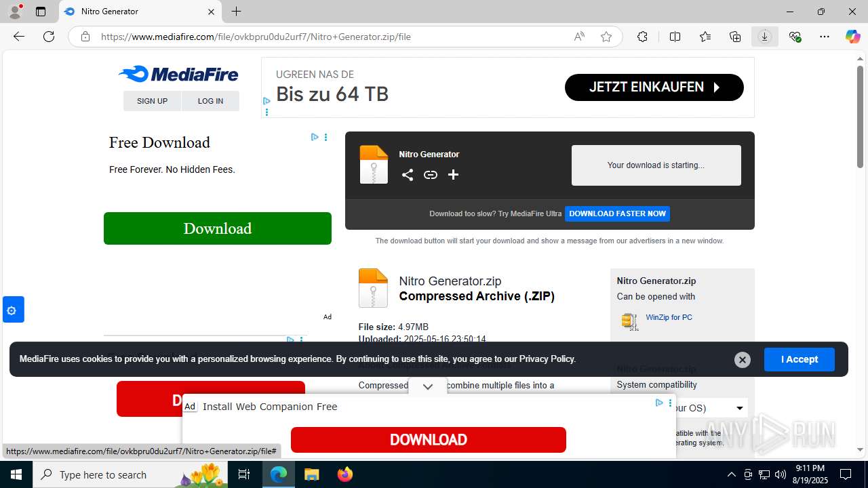Image resolution: width=868 pixels, height=488 pixels.
Task: Click the share icon under Nitro Generator
Action: [x=408, y=175]
